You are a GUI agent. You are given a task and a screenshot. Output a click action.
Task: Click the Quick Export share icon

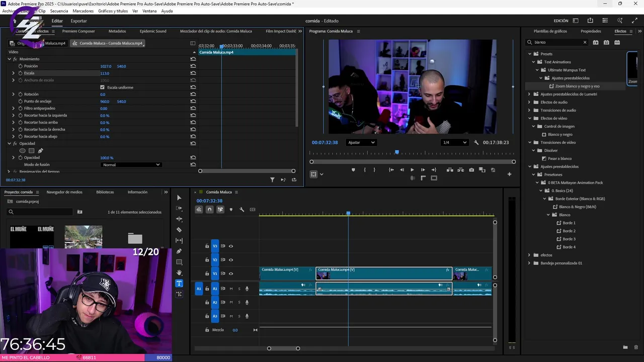tap(590, 21)
